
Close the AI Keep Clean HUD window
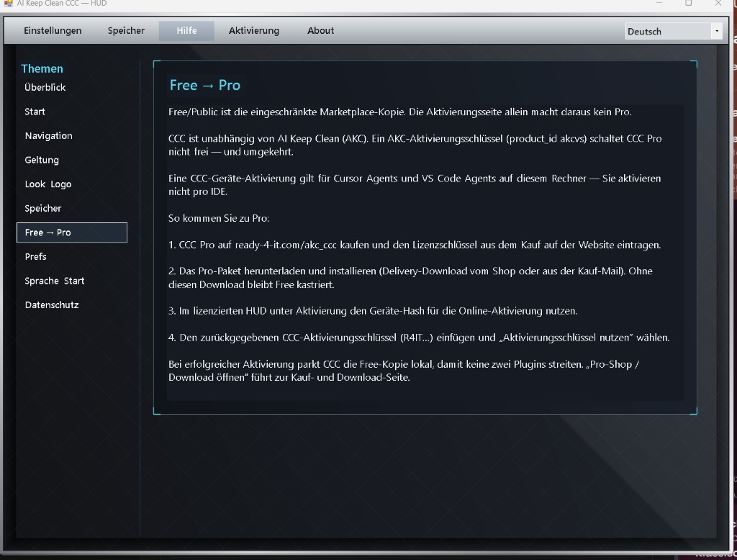tap(718, 3)
